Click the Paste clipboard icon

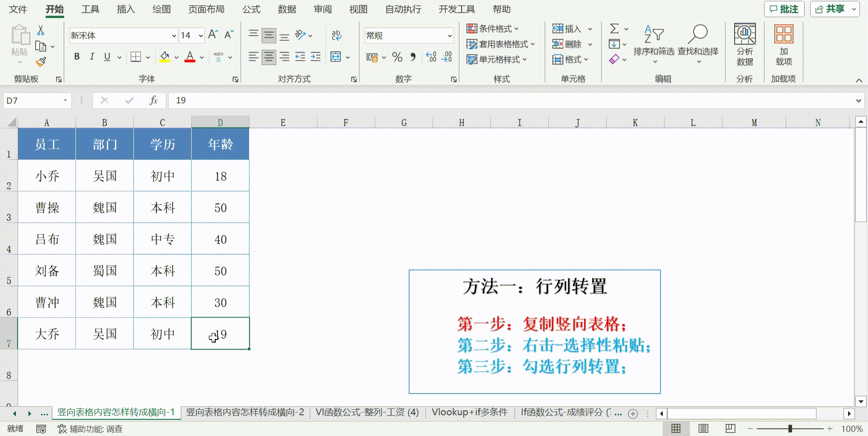click(x=19, y=35)
